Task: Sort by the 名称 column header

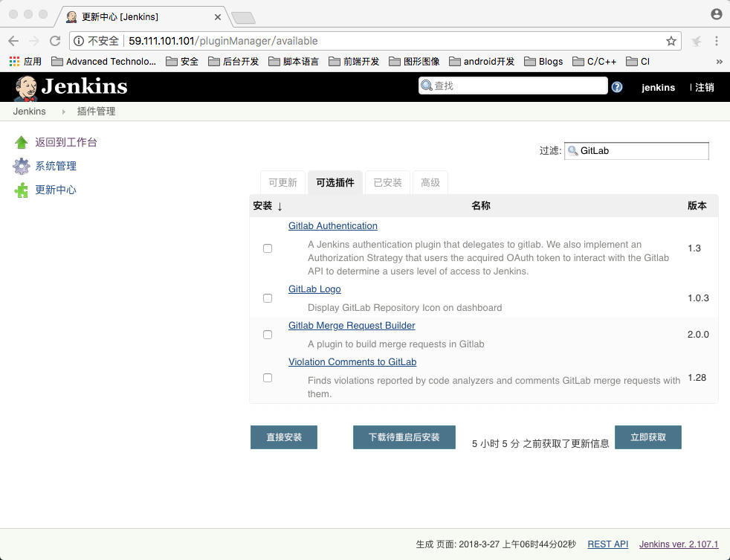Action: tap(481, 205)
